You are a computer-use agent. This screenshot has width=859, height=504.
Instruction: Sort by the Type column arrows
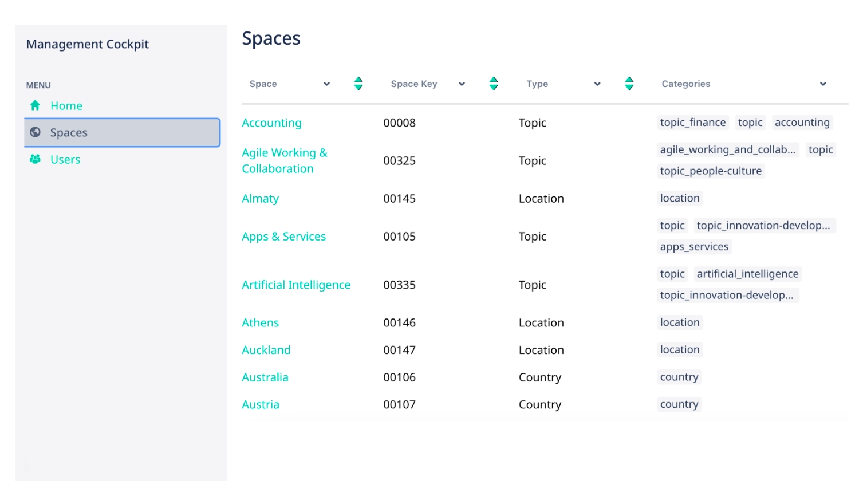pyautogui.click(x=629, y=84)
